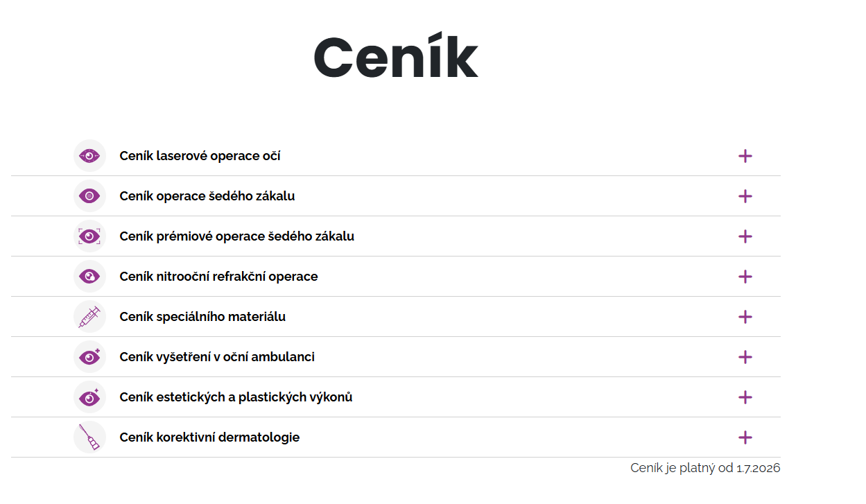Click the eye icon beside laserové operace očí
The image size is (866, 504).
pyautogui.click(x=89, y=156)
